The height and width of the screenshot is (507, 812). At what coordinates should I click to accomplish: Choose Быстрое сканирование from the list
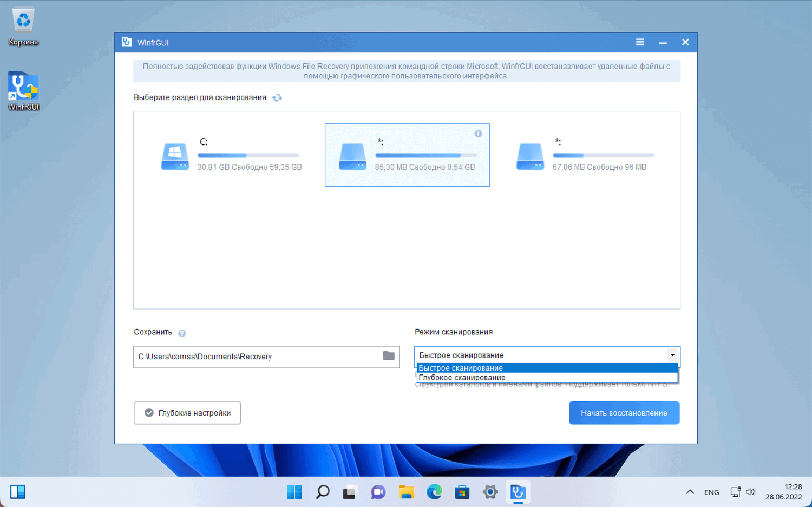pyautogui.click(x=547, y=368)
